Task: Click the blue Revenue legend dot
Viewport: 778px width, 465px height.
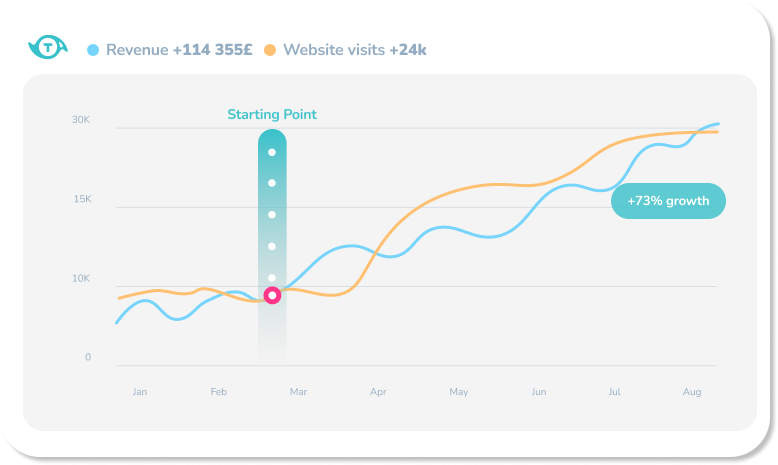Action: pos(93,49)
